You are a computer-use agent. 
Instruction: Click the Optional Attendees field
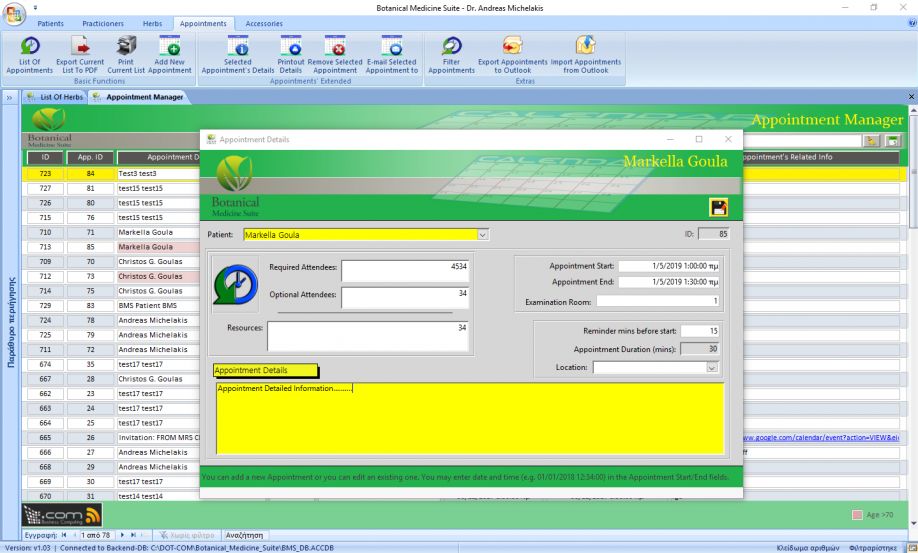[x=405, y=298]
